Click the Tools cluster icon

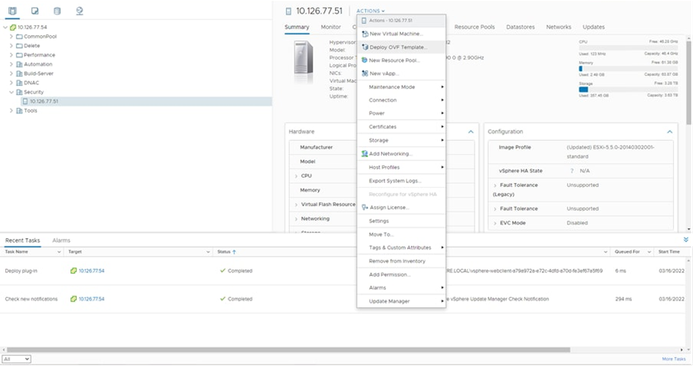(x=19, y=111)
